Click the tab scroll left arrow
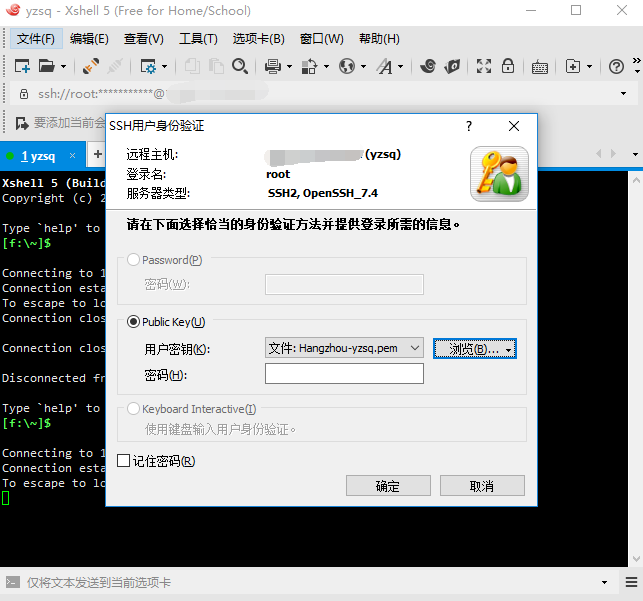Image resolution: width=643 pixels, height=601 pixels. 599,154
